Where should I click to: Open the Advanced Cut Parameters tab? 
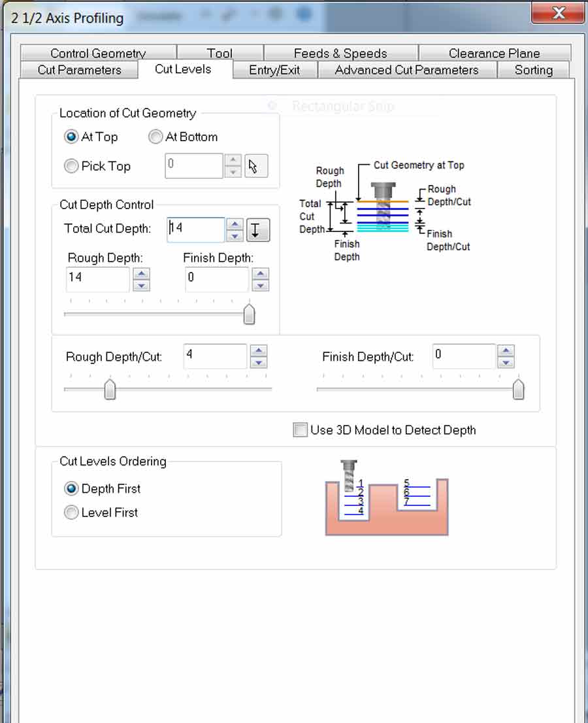click(x=406, y=70)
